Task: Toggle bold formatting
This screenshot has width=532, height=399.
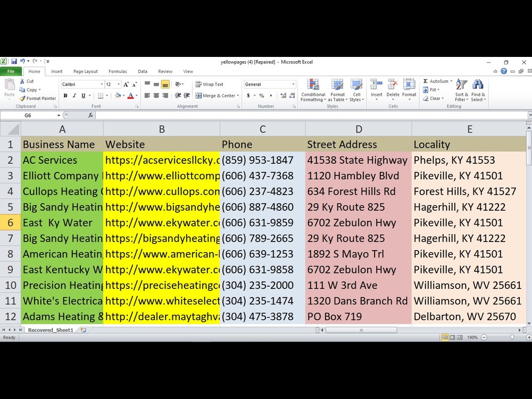Action: tap(65, 96)
